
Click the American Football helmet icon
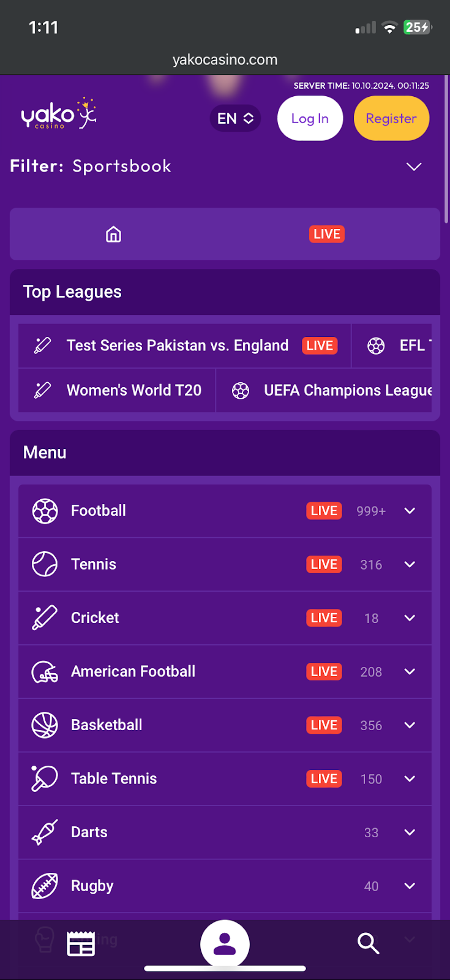45,672
